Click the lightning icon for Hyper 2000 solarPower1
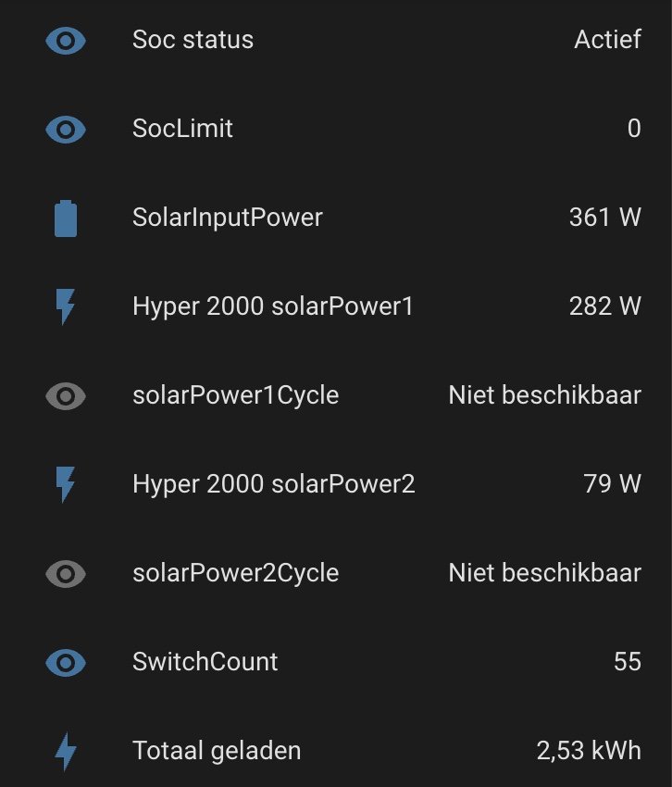This screenshot has width=672, height=787. pyautogui.click(x=65, y=306)
